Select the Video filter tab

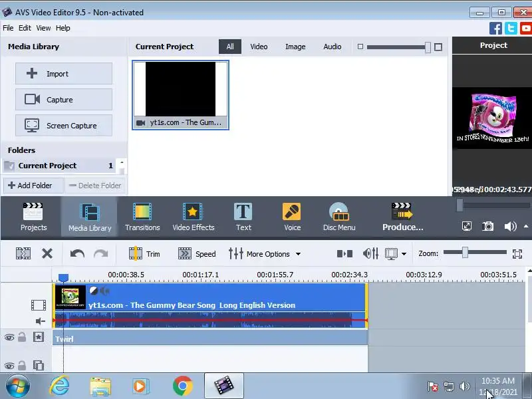point(259,47)
